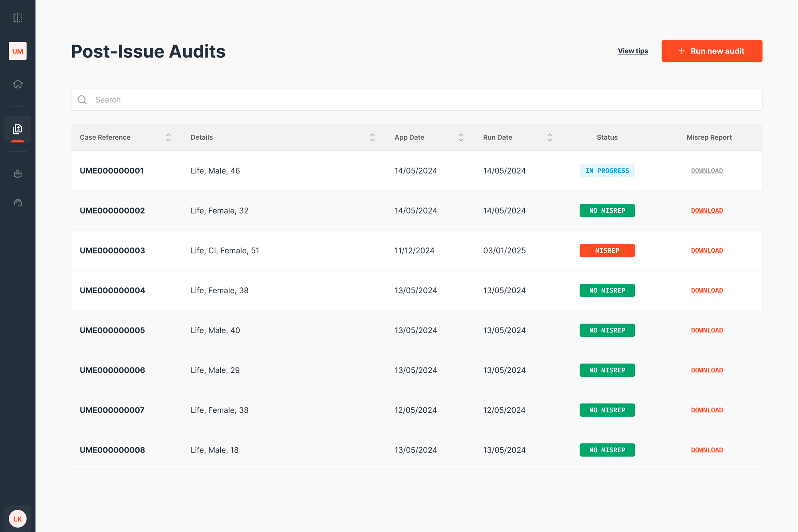Go to Home via house icon
Screen dimensions: 798x532
coord(18,84)
